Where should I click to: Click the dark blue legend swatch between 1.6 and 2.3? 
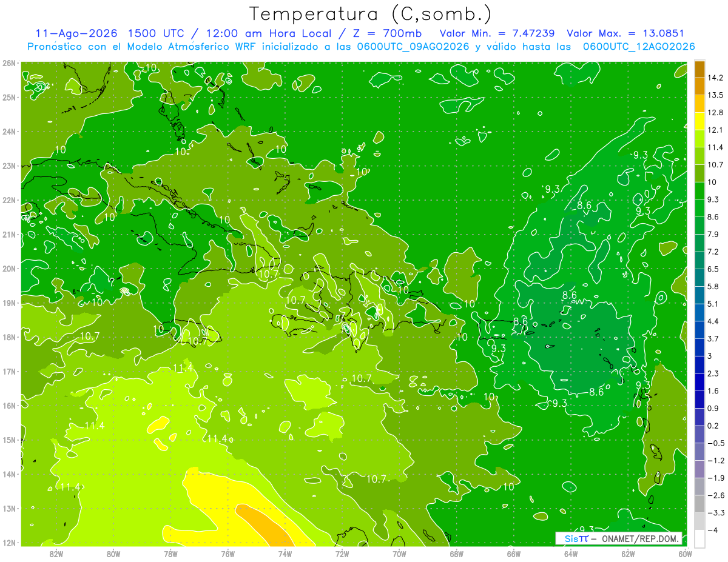699,382
